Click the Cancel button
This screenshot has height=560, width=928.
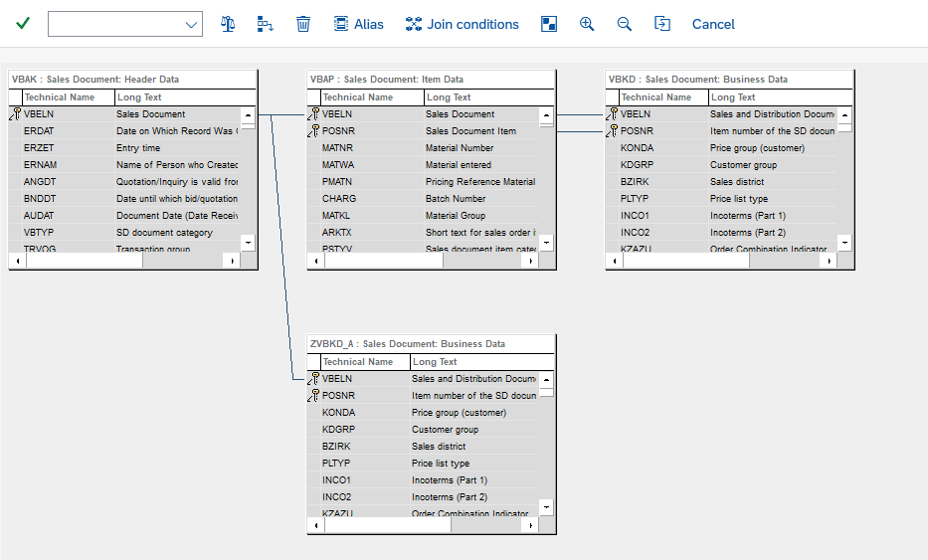pos(713,24)
